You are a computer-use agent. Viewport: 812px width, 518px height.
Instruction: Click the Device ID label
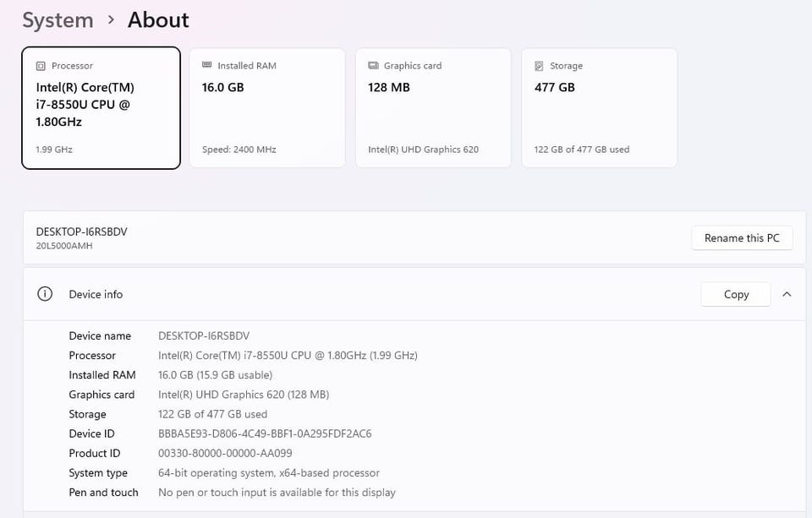click(91, 433)
